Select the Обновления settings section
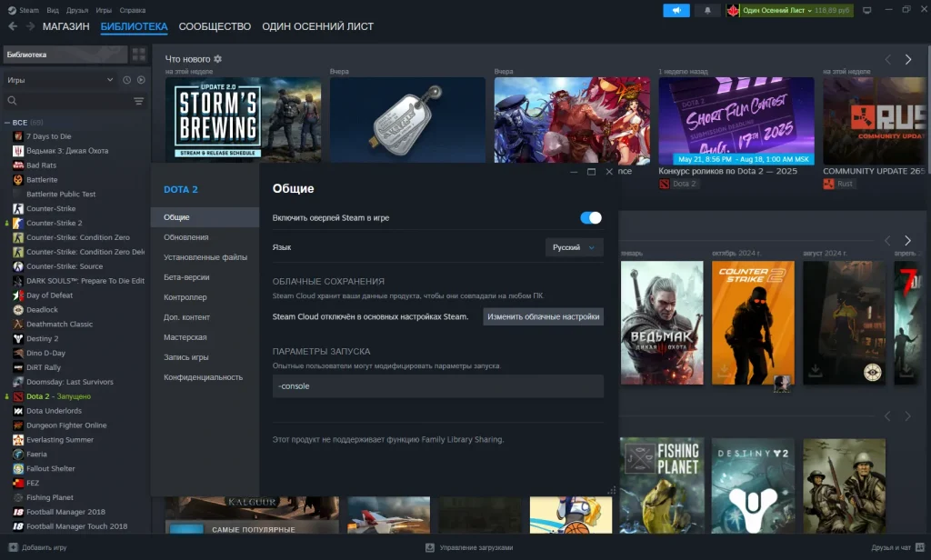The image size is (931, 560). tap(205, 237)
